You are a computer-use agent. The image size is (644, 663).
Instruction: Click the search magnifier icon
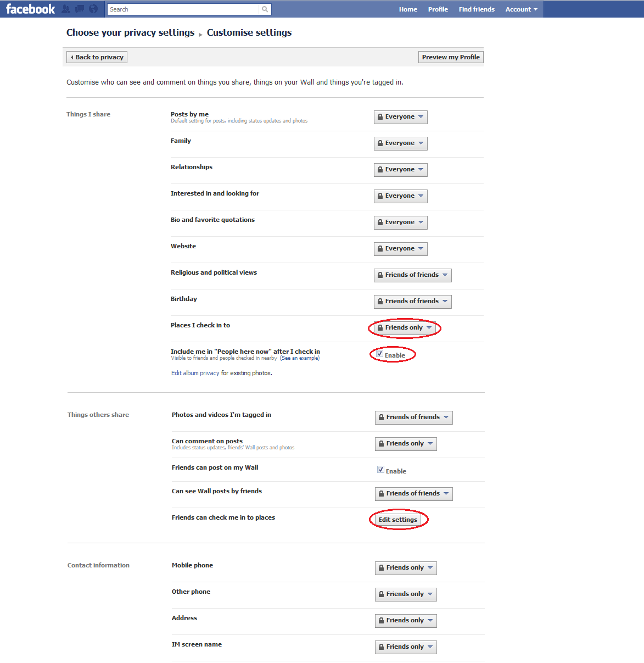[x=265, y=9]
